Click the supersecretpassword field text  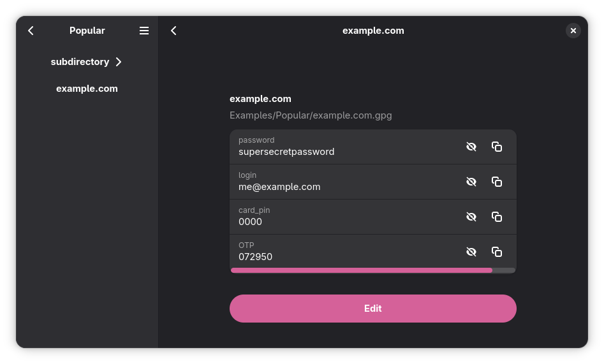pyautogui.click(x=286, y=152)
